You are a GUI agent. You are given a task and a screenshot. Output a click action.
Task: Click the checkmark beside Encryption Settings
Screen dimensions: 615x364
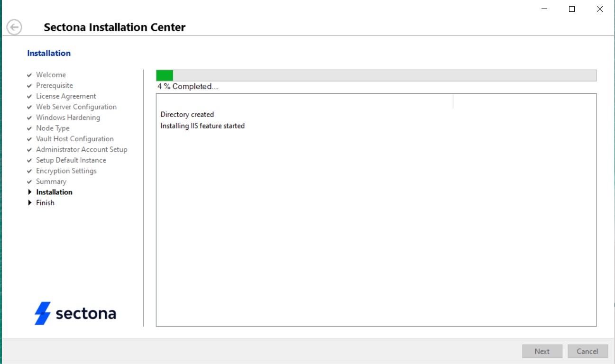tap(29, 171)
